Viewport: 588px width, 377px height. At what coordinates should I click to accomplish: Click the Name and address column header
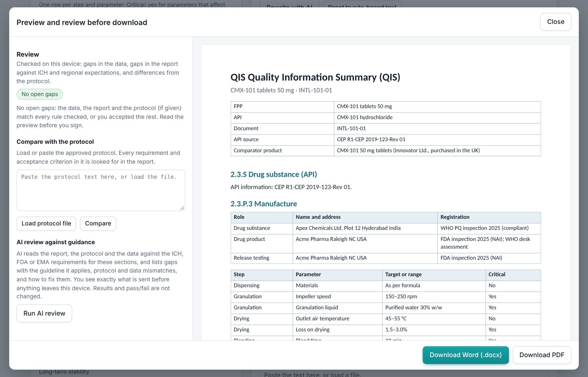click(x=365, y=217)
